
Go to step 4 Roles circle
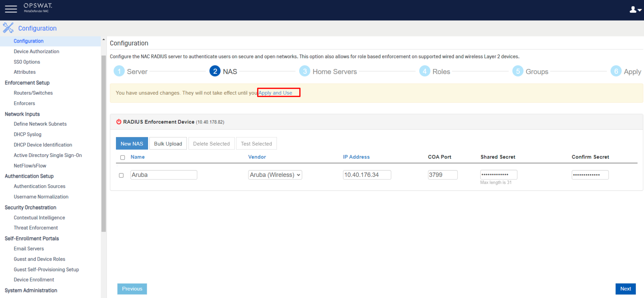tap(425, 71)
